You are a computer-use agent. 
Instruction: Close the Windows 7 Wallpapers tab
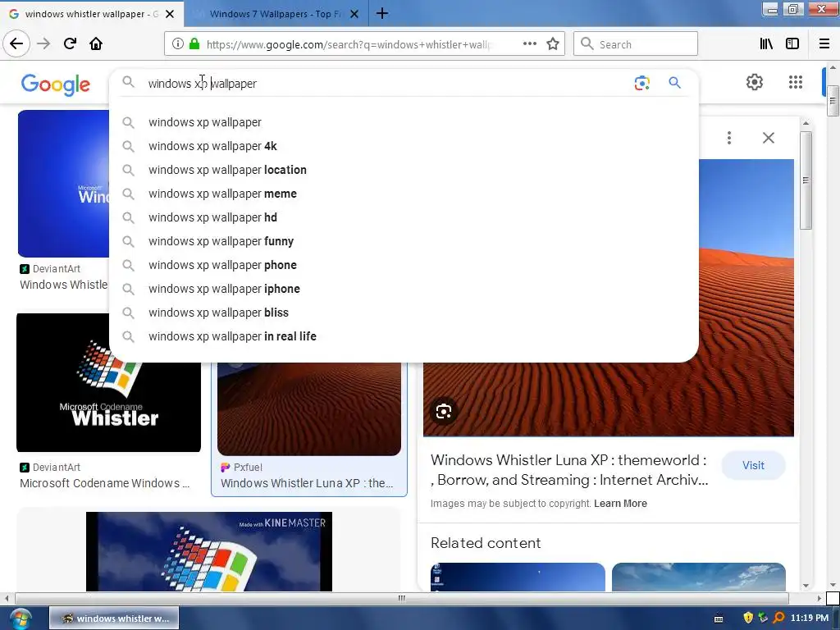pyautogui.click(x=354, y=14)
